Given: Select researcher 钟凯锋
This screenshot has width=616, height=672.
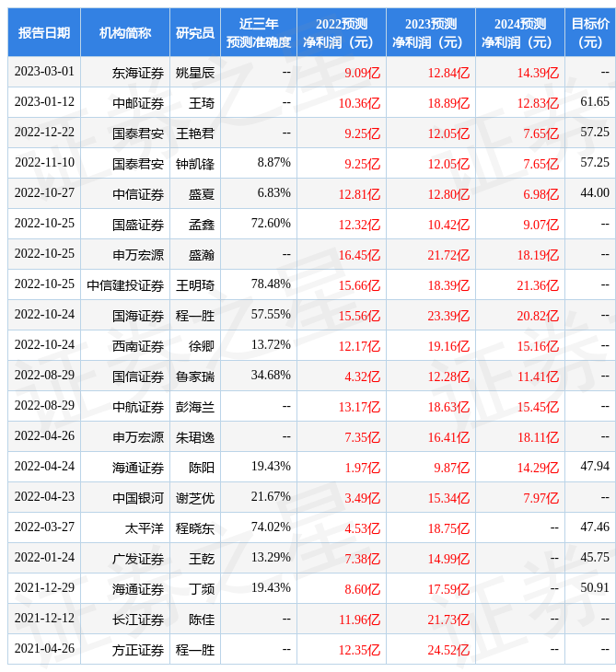Looking at the screenshot, I should pos(195,164).
